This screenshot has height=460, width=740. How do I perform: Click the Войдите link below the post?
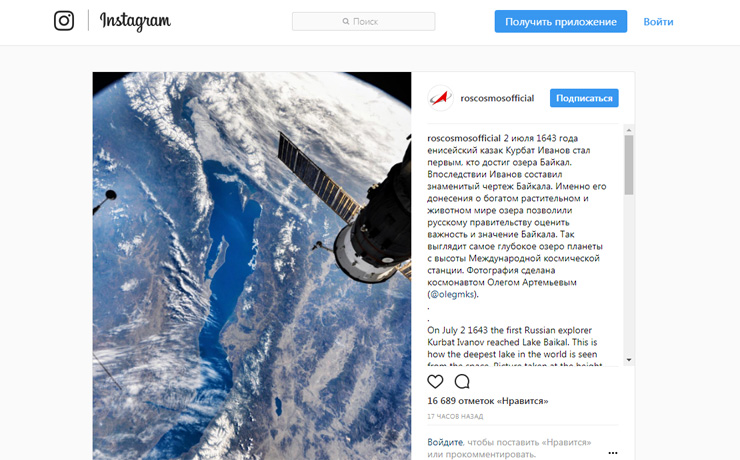[445, 443]
